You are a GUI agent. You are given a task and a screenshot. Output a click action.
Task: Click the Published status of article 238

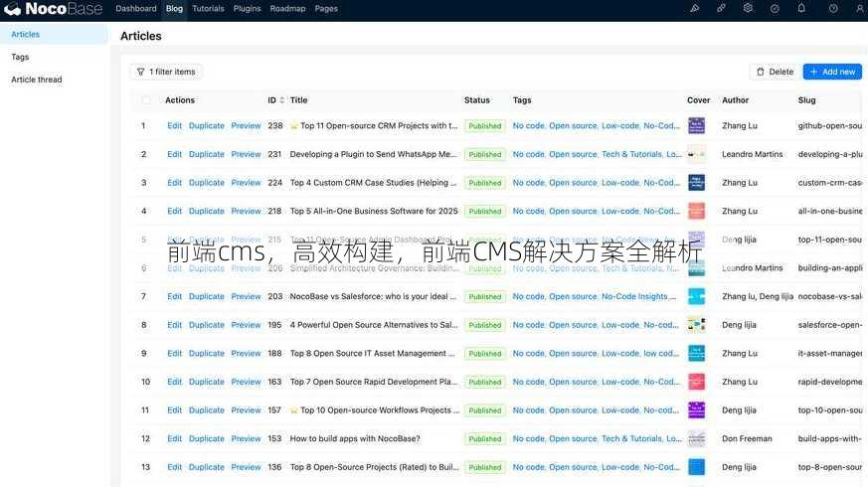[x=485, y=126]
